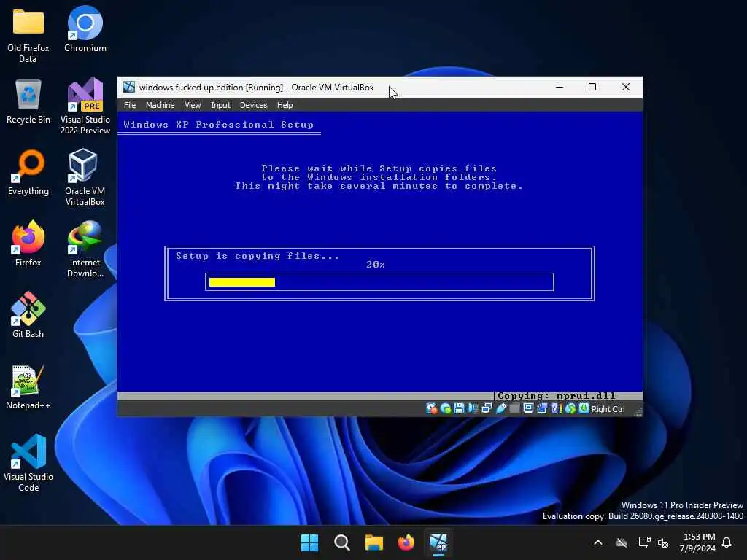This screenshot has width=747, height=560.
Task: Open the View menu
Action: tap(193, 105)
